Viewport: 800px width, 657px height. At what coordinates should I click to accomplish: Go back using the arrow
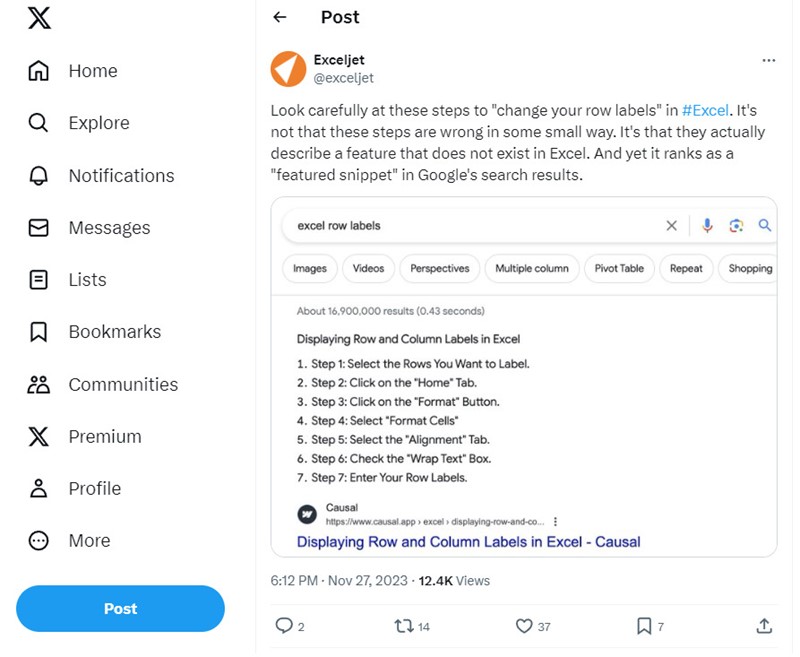(x=280, y=17)
